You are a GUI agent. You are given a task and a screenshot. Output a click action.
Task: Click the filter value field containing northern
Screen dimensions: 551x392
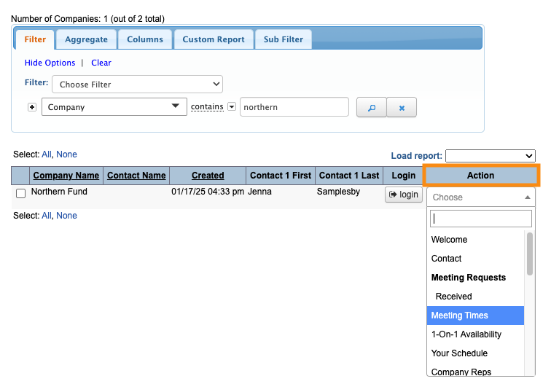(x=294, y=107)
